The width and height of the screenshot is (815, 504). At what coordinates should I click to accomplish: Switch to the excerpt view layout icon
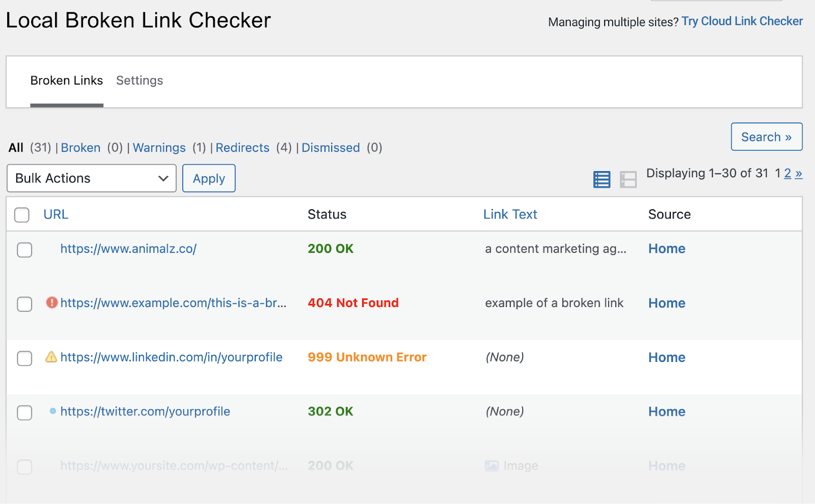(x=629, y=179)
